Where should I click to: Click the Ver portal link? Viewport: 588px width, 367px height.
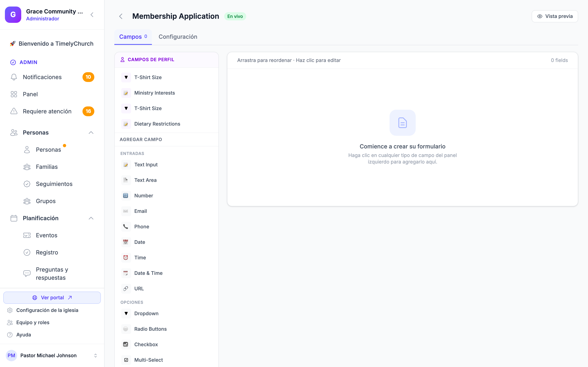tap(52, 298)
